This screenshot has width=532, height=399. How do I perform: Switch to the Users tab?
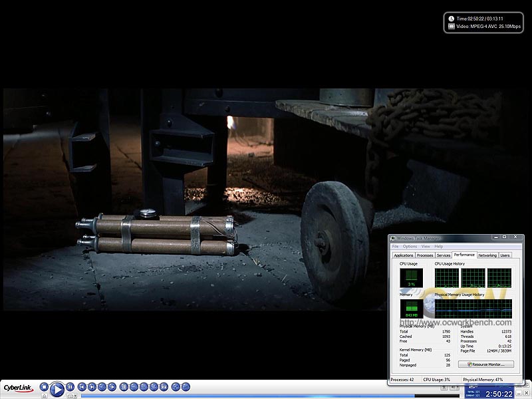505,255
